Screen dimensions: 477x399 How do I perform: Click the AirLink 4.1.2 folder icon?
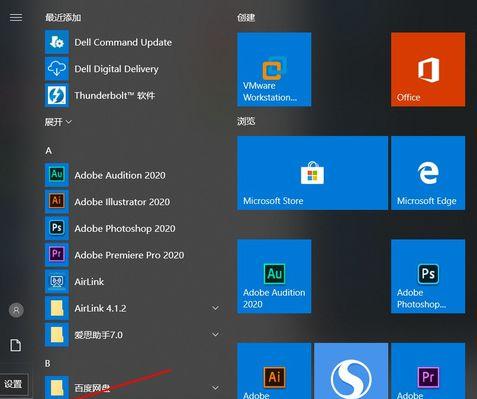pyautogui.click(x=57, y=308)
